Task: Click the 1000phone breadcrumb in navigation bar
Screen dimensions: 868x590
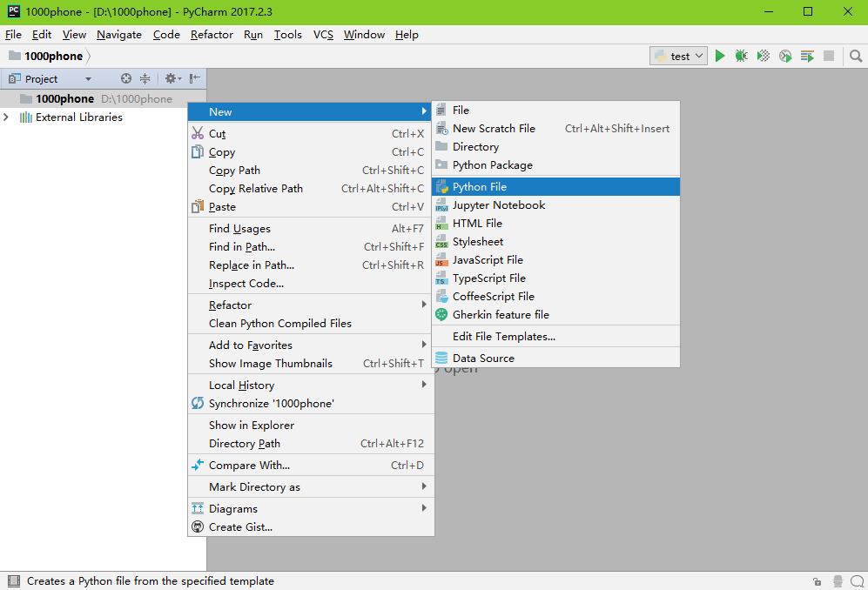Action: point(48,56)
